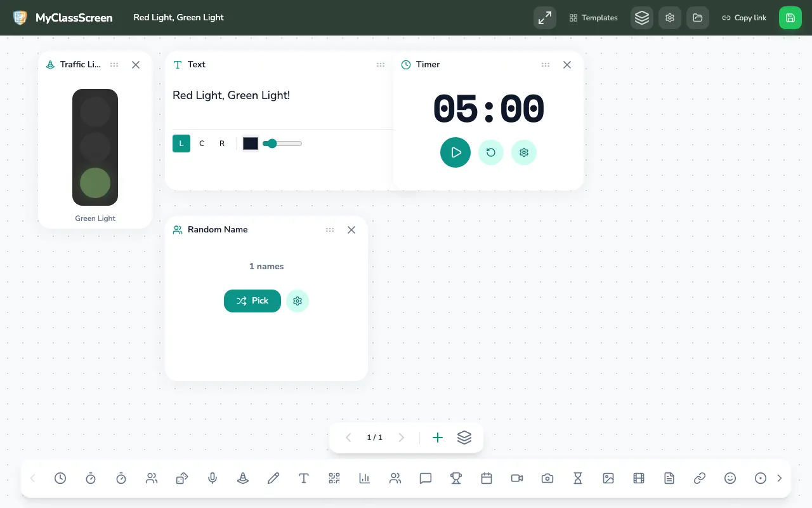Start the timer with the play button
The image size is (812, 508).
[455, 152]
